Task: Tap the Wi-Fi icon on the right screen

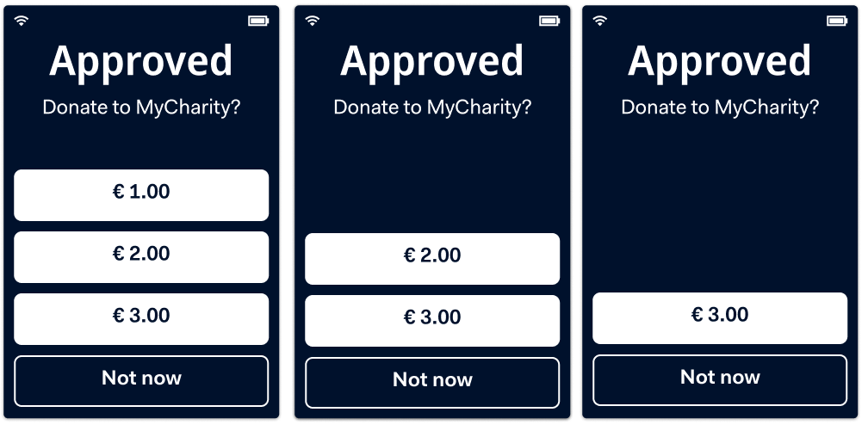Action: click(x=599, y=21)
